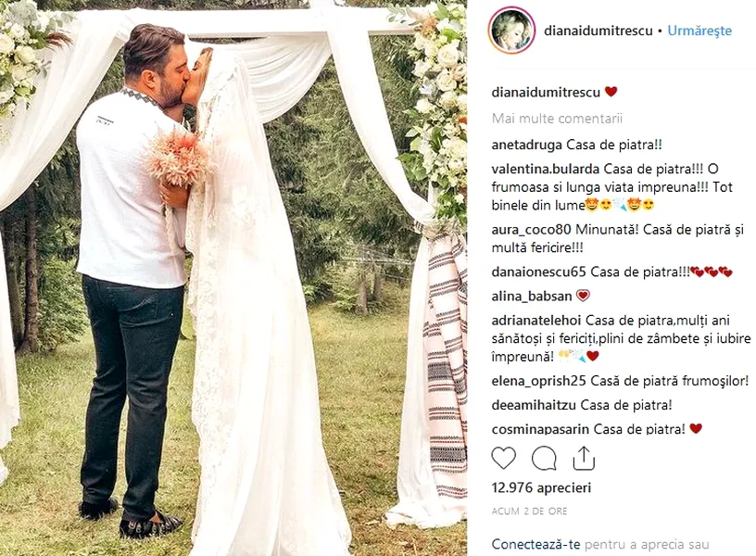Visit deeamihaitzu profile
This screenshot has height=556, width=756.
click(534, 405)
